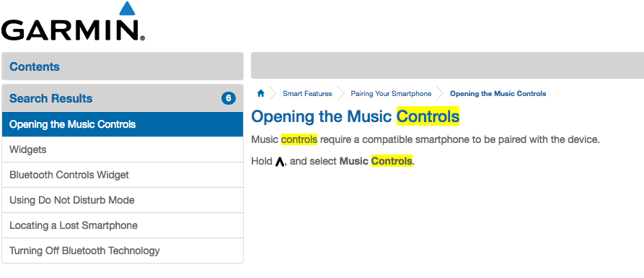This screenshot has width=644, height=278.
Task: Open Locating a Lost Smartphone result
Action: click(123, 225)
